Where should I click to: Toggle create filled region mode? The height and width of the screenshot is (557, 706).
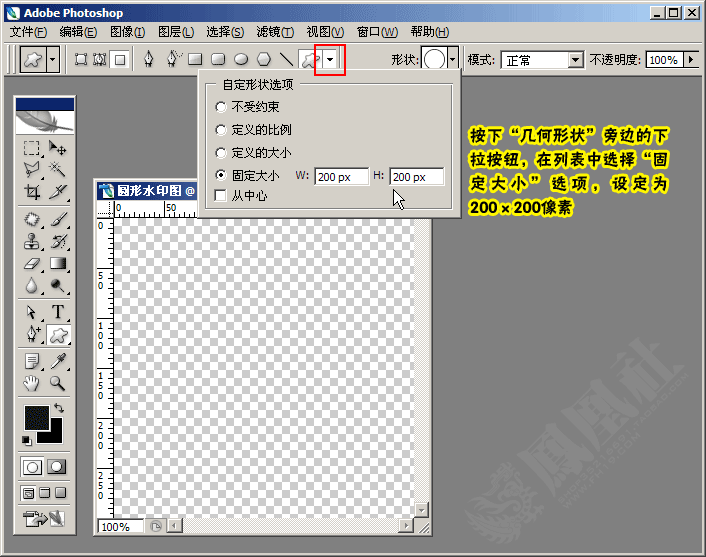[120, 59]
